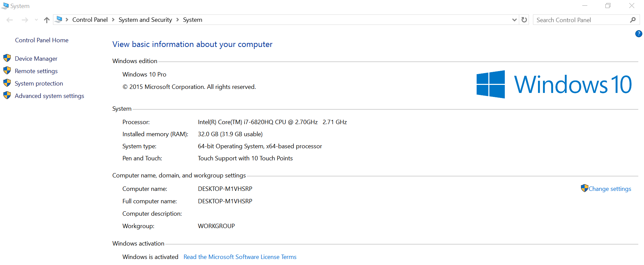This screenshot has height=265, width=644.
Task: Open address bar history dropdown
Action: point(514,20)
